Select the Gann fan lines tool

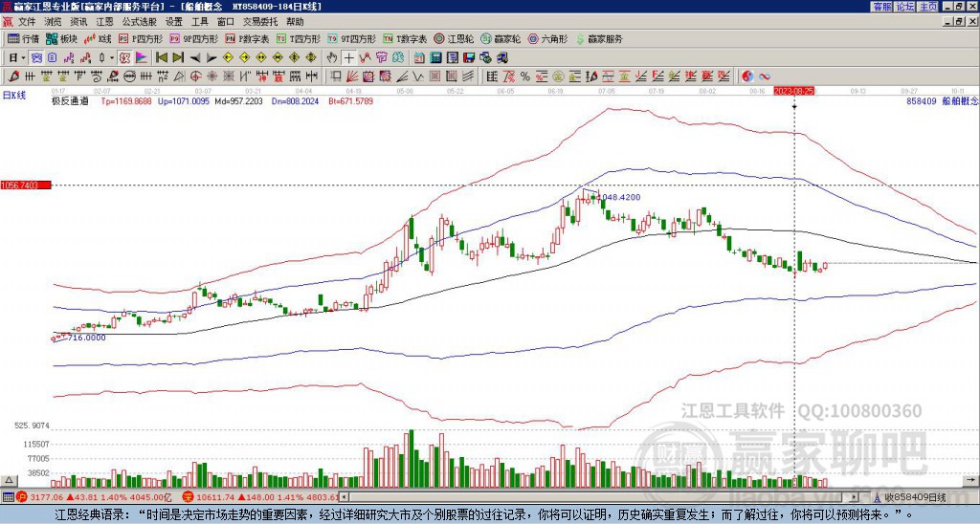(x=352, y=76)
